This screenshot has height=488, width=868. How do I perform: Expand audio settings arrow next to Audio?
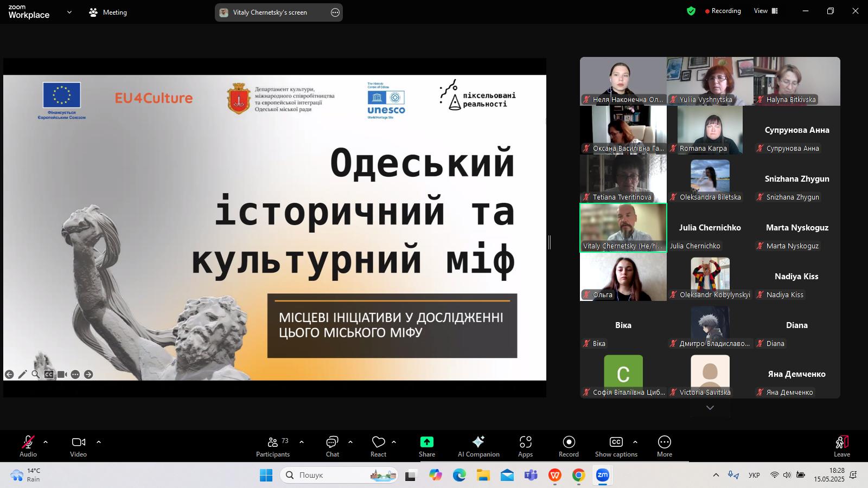tap(46, 442)
